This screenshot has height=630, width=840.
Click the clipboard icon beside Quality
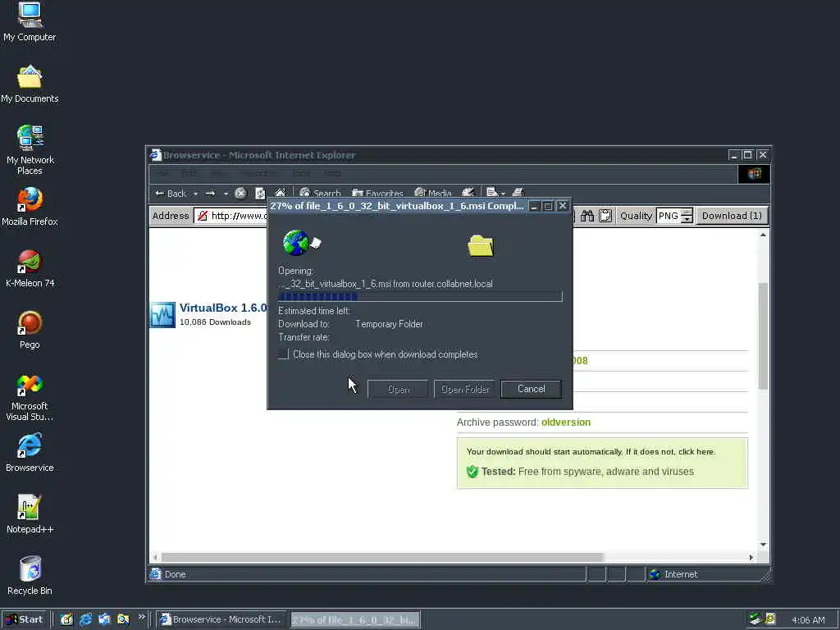point(605,216)
